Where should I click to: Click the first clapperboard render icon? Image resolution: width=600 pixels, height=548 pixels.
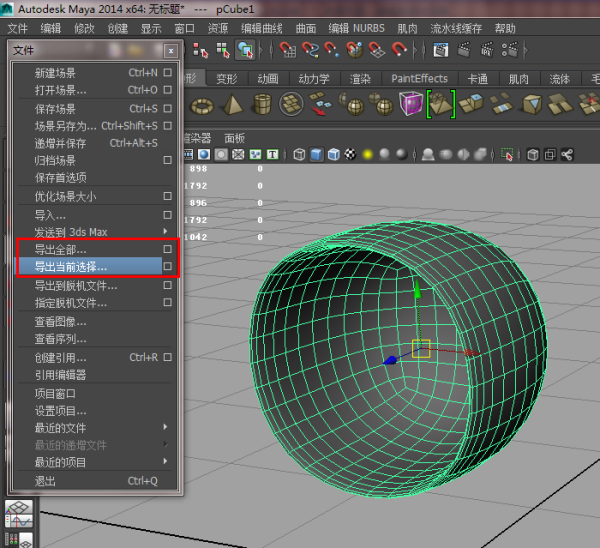point(442,49)
